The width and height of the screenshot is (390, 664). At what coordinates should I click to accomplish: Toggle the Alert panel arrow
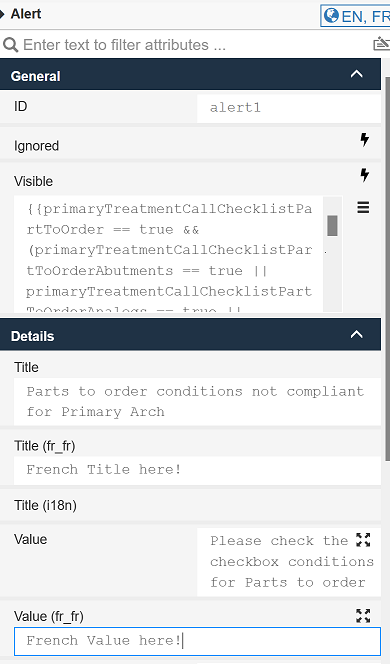click(x=2, y=14)
